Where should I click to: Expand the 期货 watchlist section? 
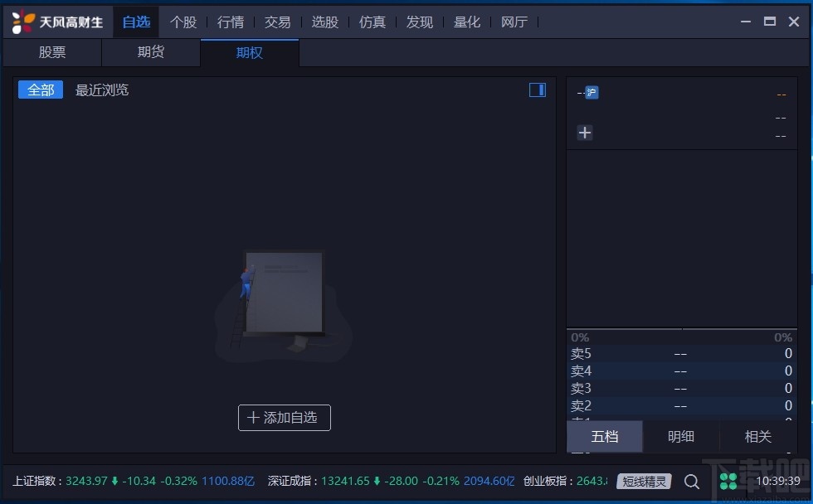pos(150,51)
